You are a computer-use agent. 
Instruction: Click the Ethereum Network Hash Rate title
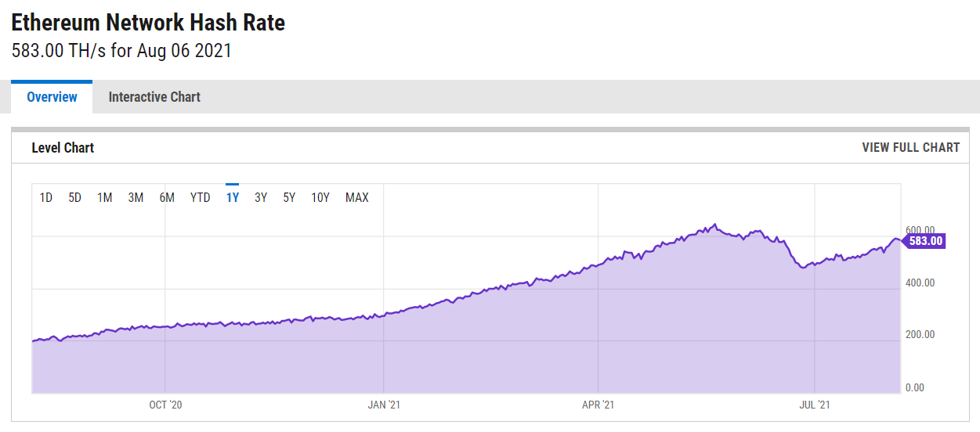coord(148,23)
